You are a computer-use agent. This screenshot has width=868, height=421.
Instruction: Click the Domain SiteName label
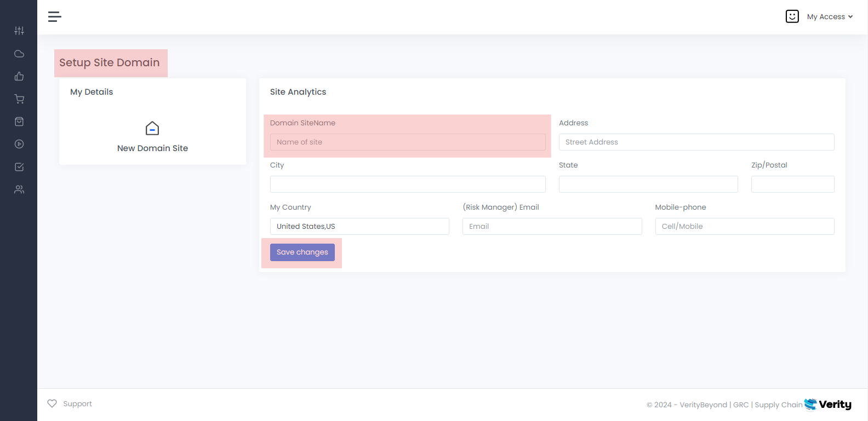point(302,123)
